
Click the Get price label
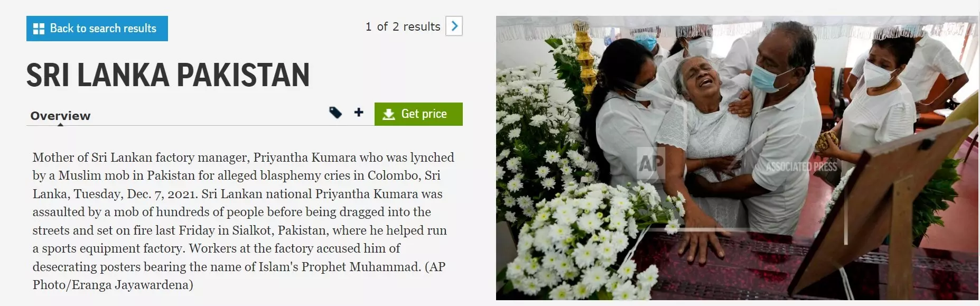coord(424,114)
